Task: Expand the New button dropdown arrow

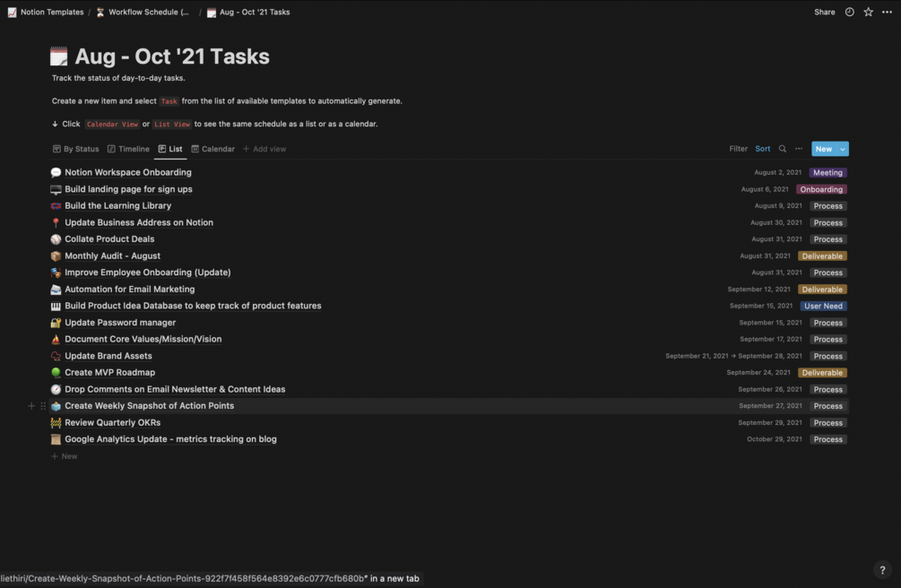Action: tap(843, 149)
